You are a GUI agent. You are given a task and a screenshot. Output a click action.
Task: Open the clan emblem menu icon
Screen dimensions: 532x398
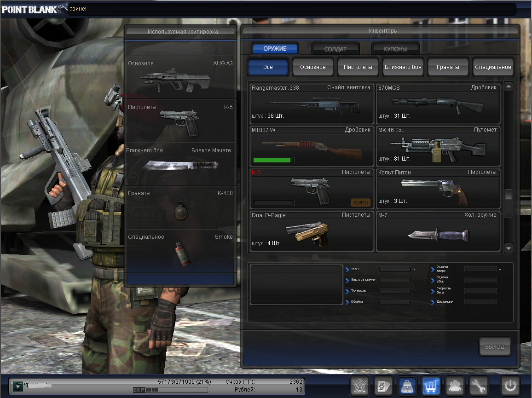[x=359, y=386]
